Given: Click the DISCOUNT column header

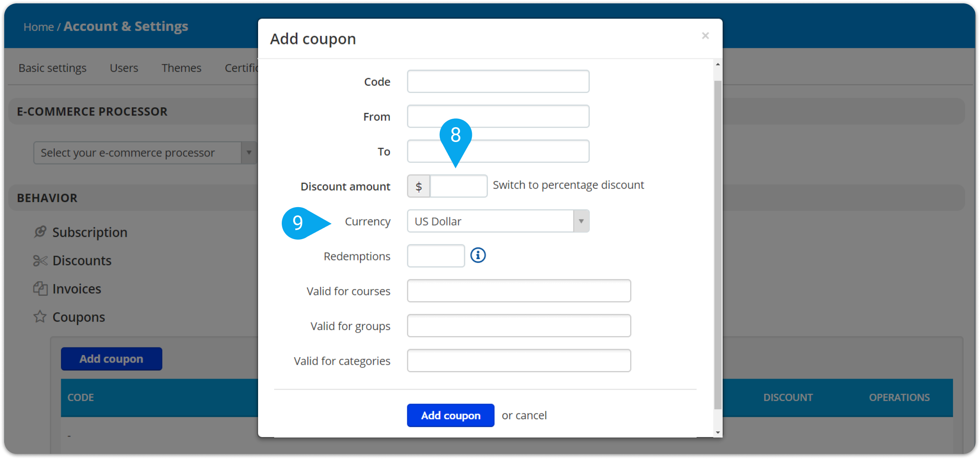Looking at the screenshot, I should coord(788,397).
